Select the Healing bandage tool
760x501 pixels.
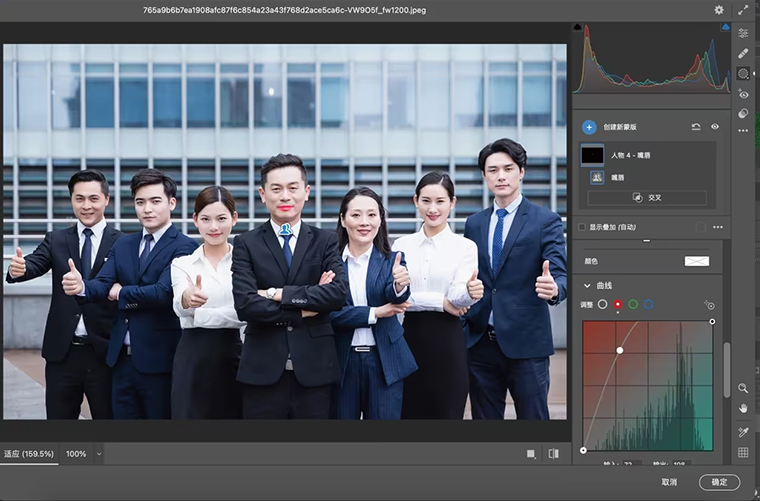pos(743,53)
